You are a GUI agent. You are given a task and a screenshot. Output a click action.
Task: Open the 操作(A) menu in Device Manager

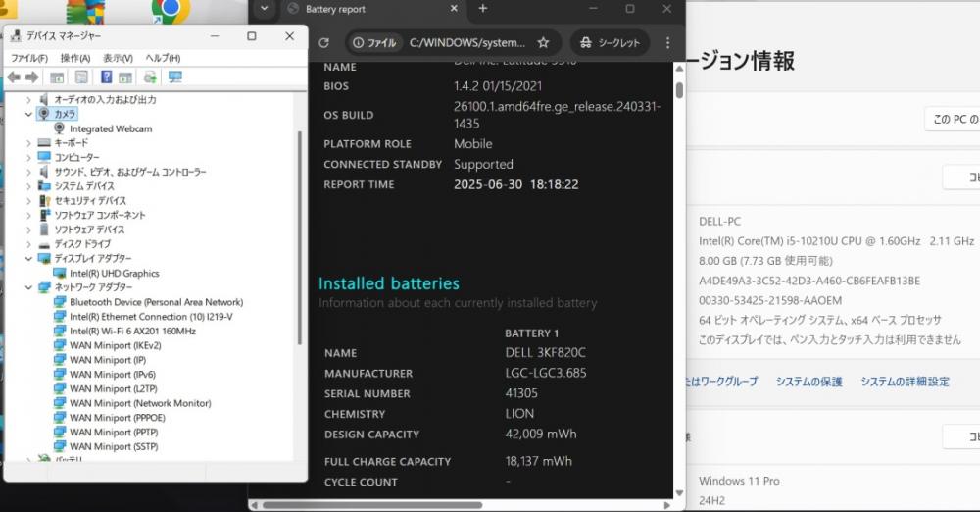tap(75, 58)
